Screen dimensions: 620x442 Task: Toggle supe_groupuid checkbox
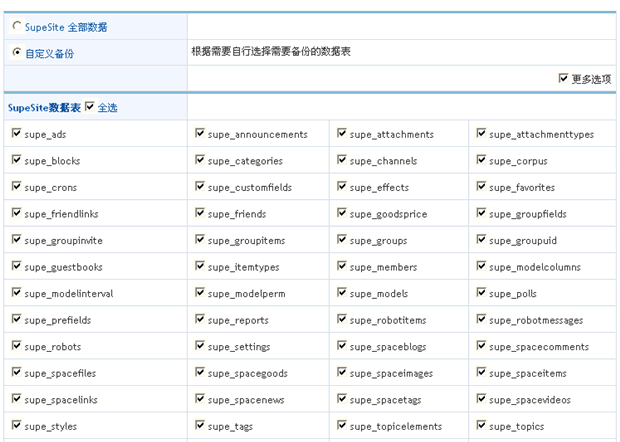[x=481, y=239]
